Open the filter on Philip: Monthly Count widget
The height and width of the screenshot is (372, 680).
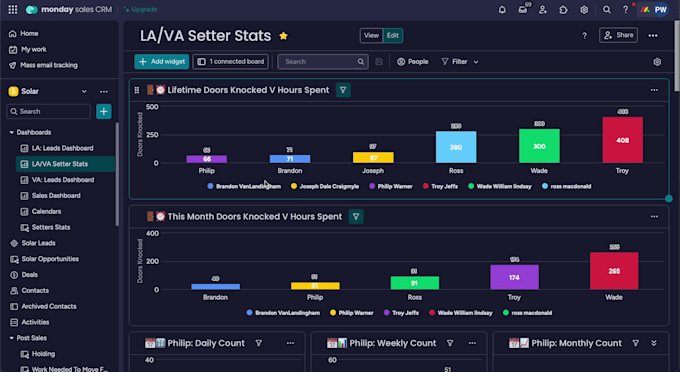[x=635, y=343]
